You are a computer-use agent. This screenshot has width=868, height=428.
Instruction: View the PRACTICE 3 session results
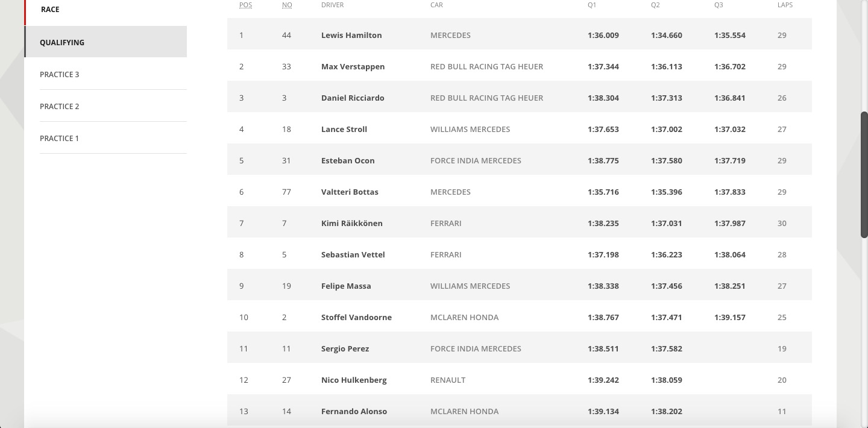(x=59, y=74)
